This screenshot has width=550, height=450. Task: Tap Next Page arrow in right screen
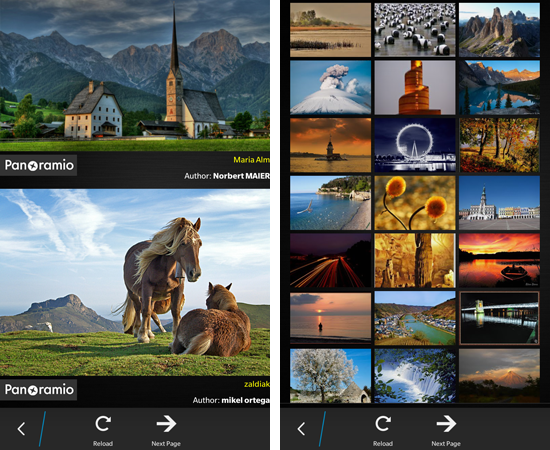(x=446, y=423)
